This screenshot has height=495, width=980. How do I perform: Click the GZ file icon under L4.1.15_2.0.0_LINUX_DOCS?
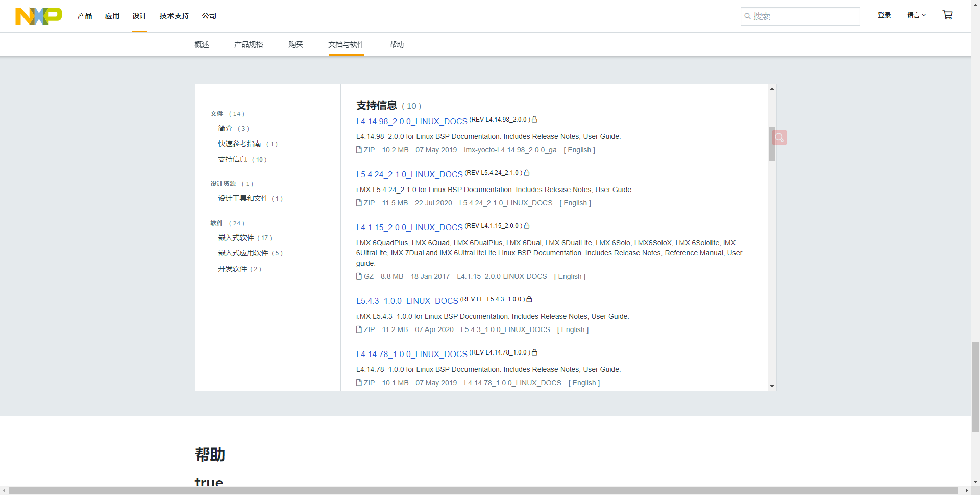click(358, 276)
